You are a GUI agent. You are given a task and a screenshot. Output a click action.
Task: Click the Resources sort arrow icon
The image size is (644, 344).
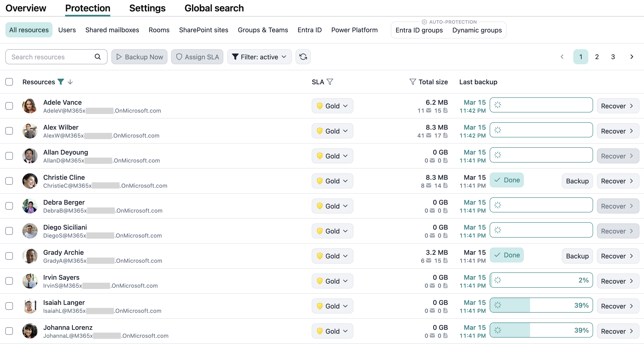click(70, 82)
